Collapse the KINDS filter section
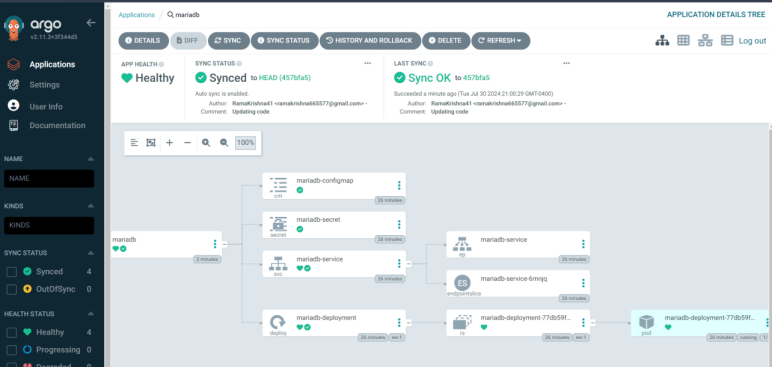This screenshot has width=772, height=367. coord(91,206)
